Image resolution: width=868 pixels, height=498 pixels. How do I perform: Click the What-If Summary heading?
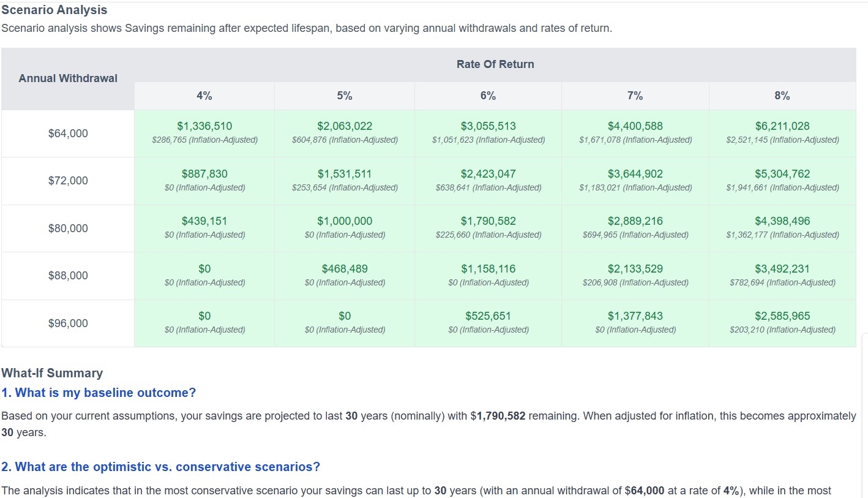pyautogui.click(x=51, y=372)
